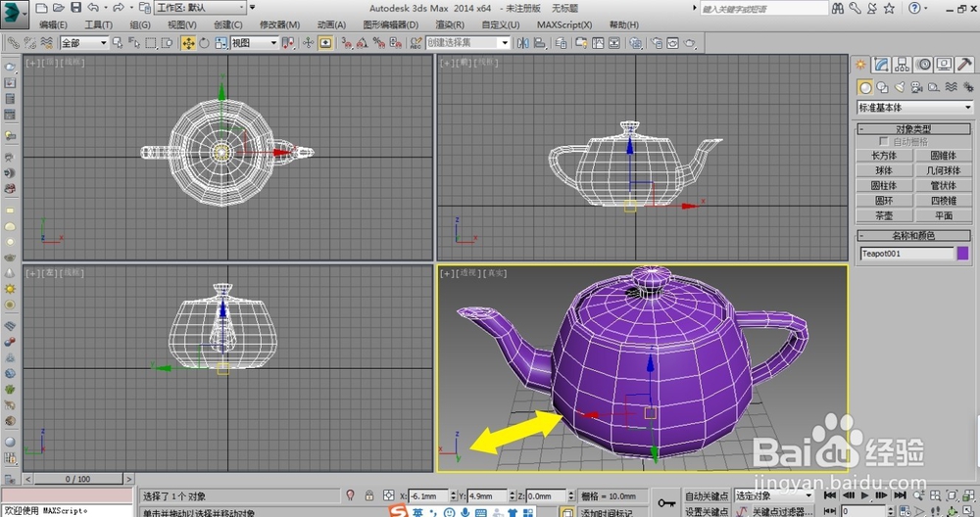Click the Render teapot icon
This screenshot has height=517, width=980.
689,43
